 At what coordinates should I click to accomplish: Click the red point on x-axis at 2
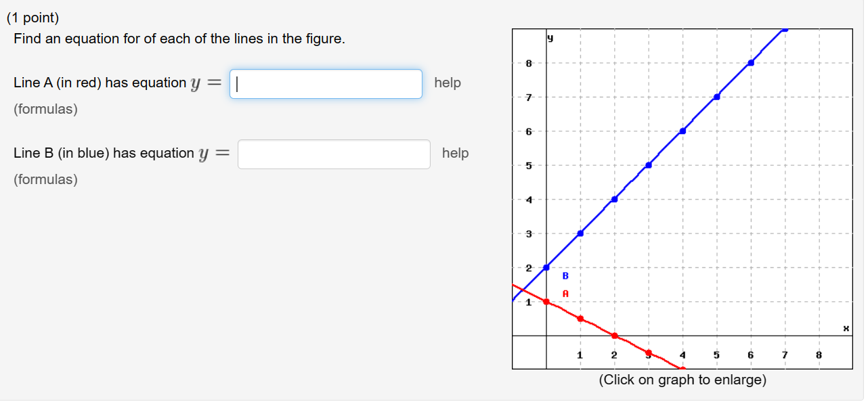(x=614, y=336)
